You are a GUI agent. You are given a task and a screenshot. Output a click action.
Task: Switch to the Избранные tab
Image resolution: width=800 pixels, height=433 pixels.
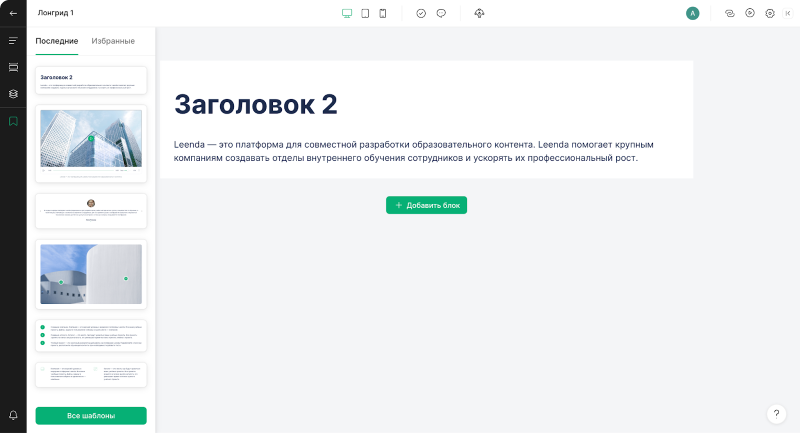pyautogui.click(x=113, y=41)
